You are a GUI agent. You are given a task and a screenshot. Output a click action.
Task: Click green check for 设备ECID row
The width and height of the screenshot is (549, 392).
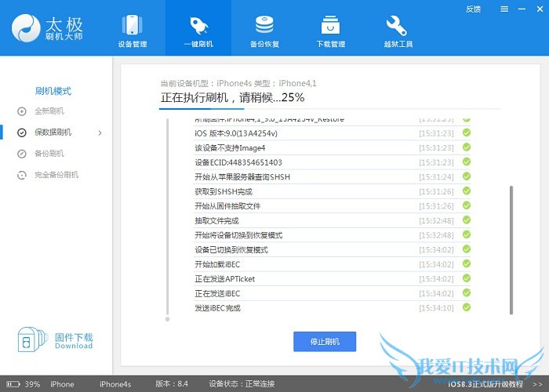(467, 162)
